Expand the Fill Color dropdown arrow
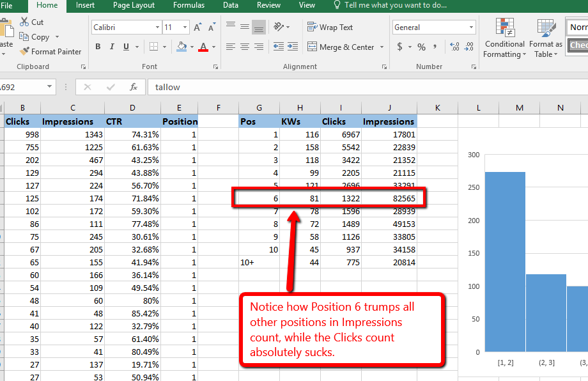The height and width of the screenshot is (381, 588). [192, 47]
